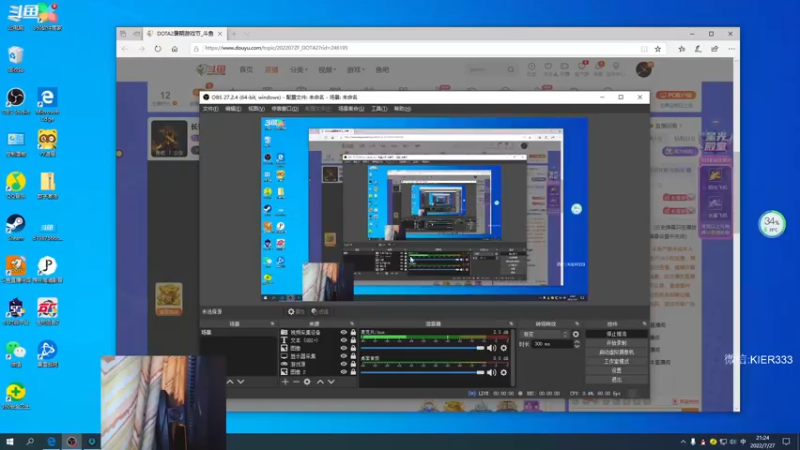Mute the 麦克风/Aux speaker icon
The width and height of the screenshot is (800, 450).
click(x=491, y=348)
